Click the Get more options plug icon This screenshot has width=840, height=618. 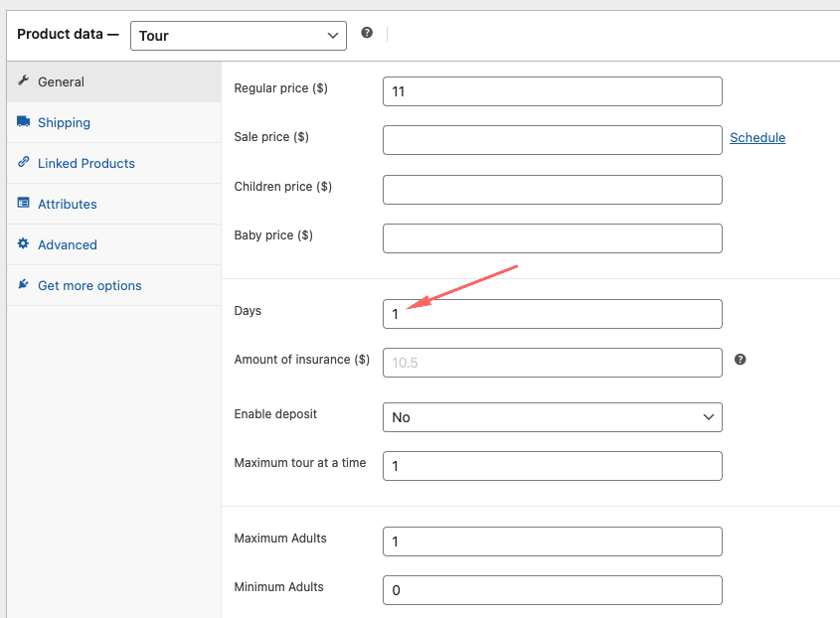point(23,284)
